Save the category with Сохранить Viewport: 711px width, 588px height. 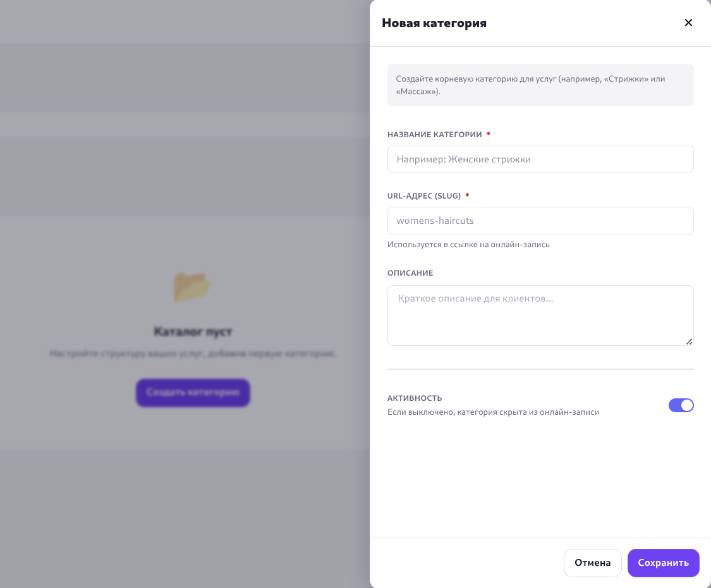tap(663, 563)
